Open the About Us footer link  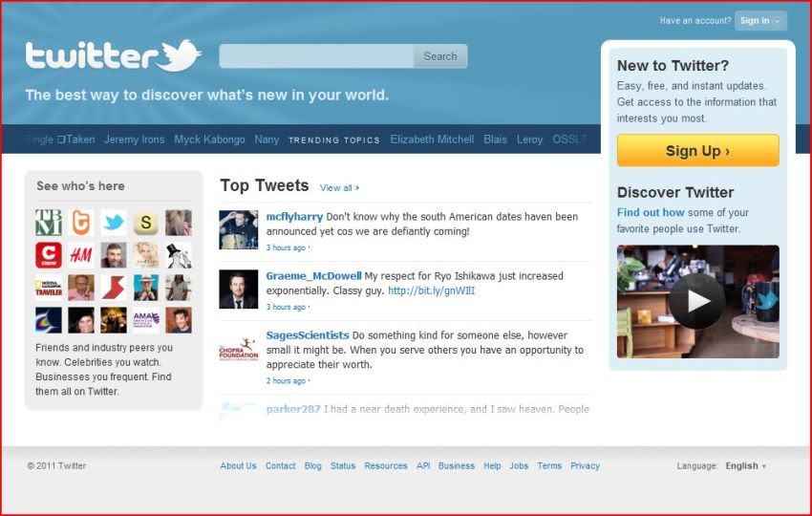[x=238, y=465]
